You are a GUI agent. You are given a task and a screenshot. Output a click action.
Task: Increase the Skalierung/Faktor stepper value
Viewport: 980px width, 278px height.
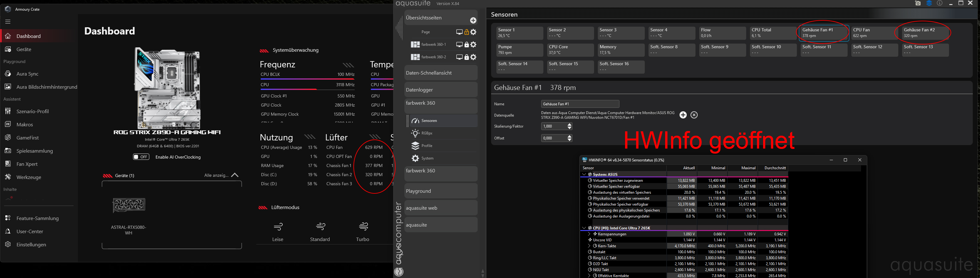[x=570, y=124]
